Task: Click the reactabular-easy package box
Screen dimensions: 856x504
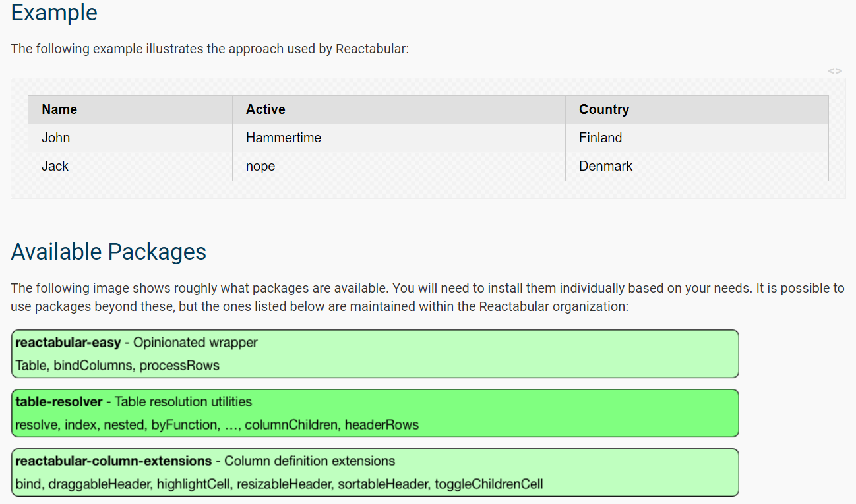Action: (x=375, y=354)
